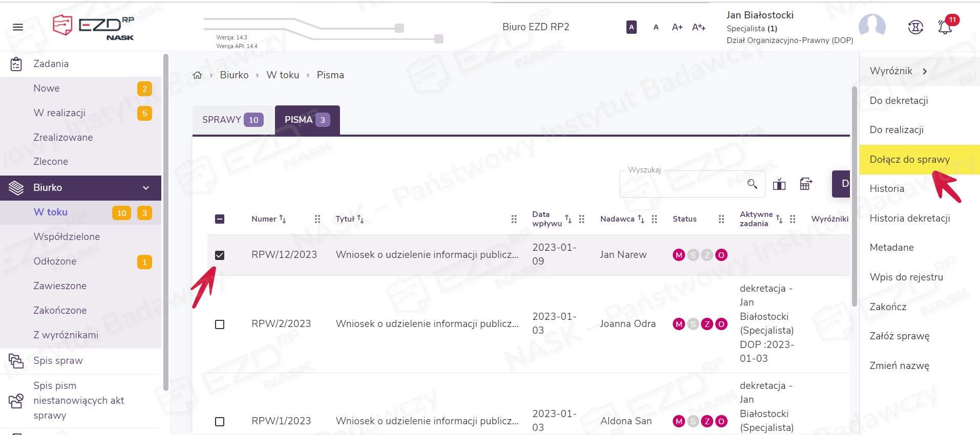Click the Historia dekretacji option
The width and height of the screenshot is (980, 435).
coord(909,219)
